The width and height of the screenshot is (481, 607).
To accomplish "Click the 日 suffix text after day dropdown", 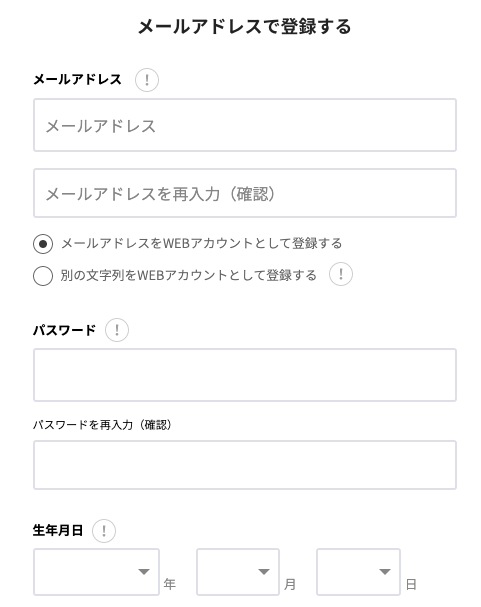I will [411, 584].
